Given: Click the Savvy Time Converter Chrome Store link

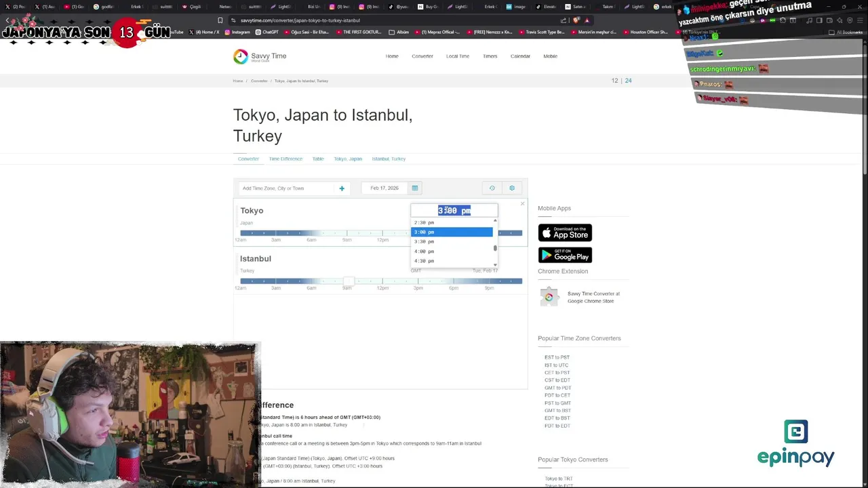Looking at the screenshot, I should tap(593, 298).
